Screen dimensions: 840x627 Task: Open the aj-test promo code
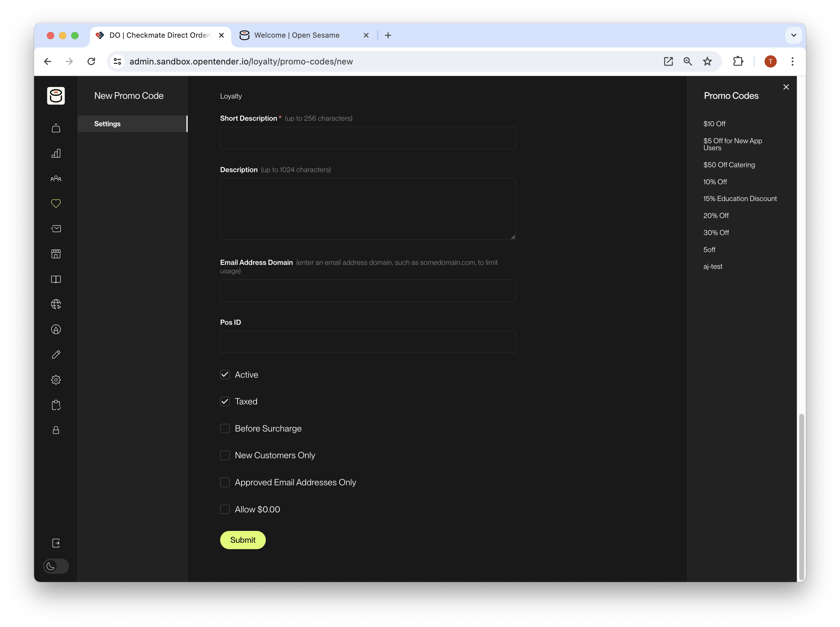click(x=713, y=266)
